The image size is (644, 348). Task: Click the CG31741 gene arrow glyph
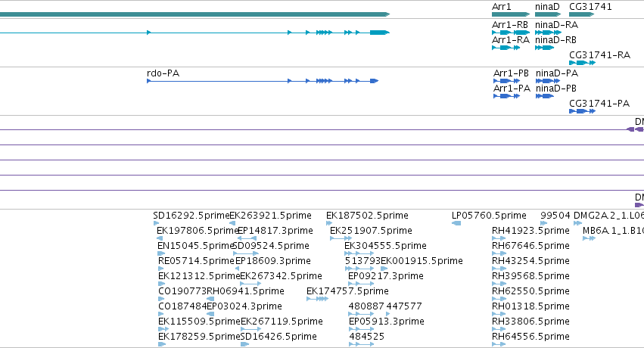point(582,14)
